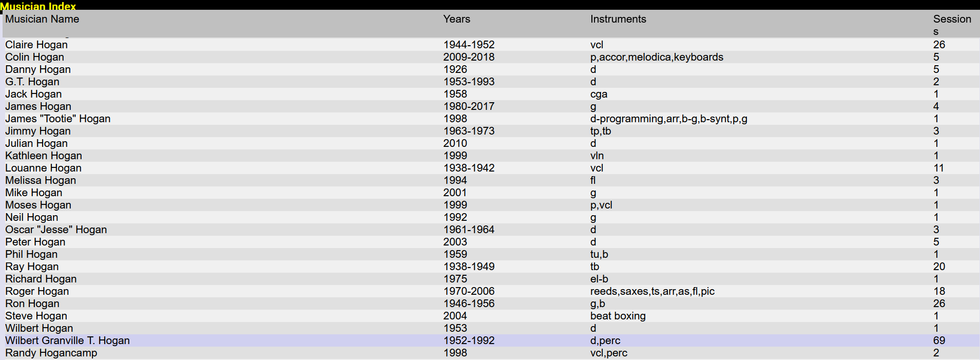Click the instrument value p,vcl

tap(601, 205)
